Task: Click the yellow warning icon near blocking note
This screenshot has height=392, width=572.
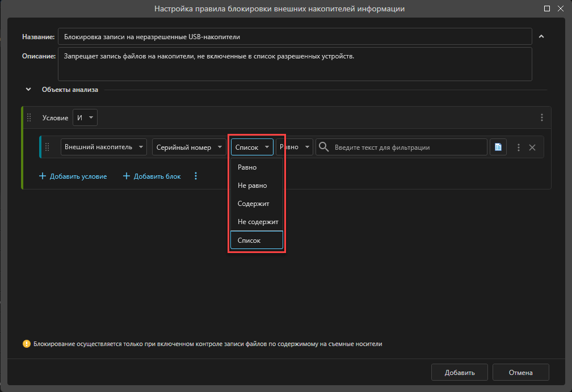Action: click(x=27, y=344)
